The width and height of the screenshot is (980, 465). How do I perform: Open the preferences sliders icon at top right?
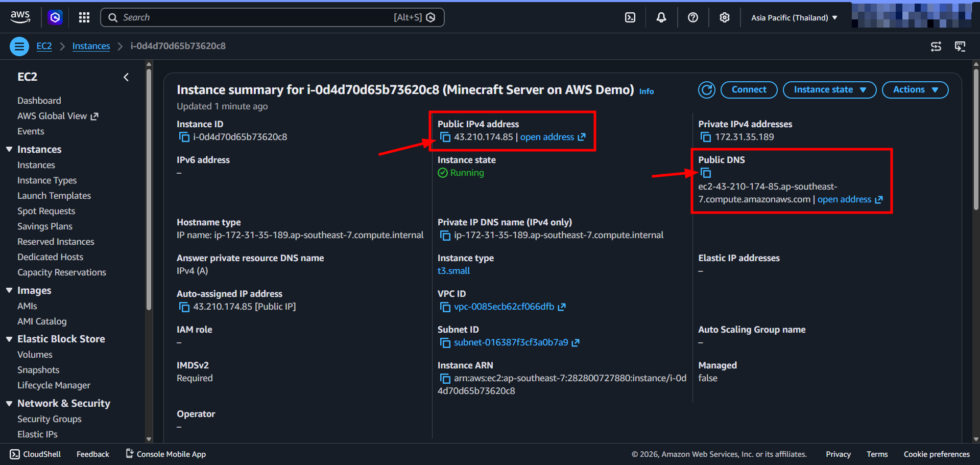936,46
